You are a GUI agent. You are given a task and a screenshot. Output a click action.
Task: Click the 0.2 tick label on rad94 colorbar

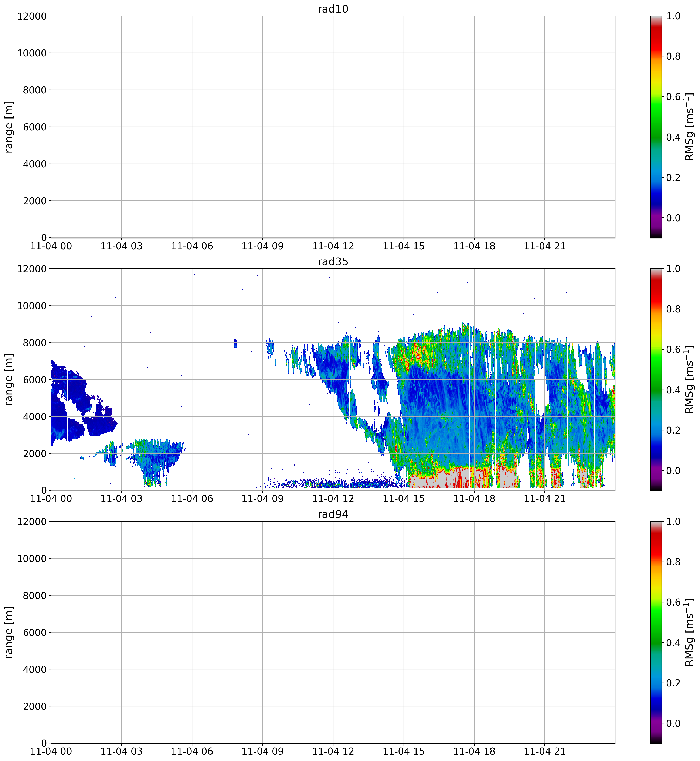pos(673,683)
